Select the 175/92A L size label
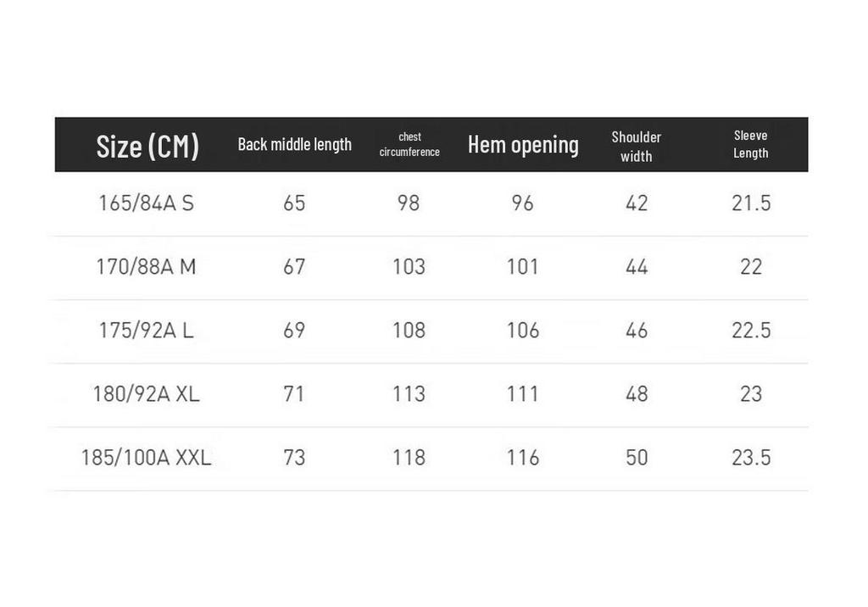 [146, 331]
